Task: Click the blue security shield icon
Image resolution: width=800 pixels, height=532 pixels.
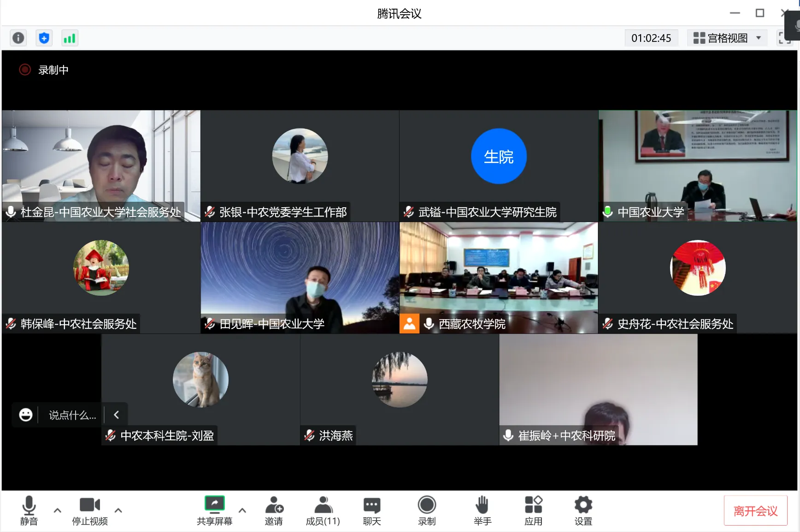Action: tap(44, 38)
